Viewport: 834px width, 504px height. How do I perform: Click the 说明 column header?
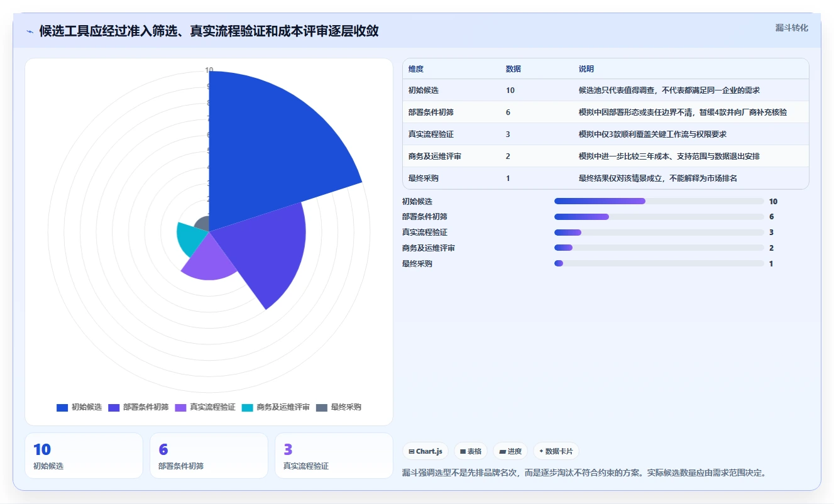[586, 68]
